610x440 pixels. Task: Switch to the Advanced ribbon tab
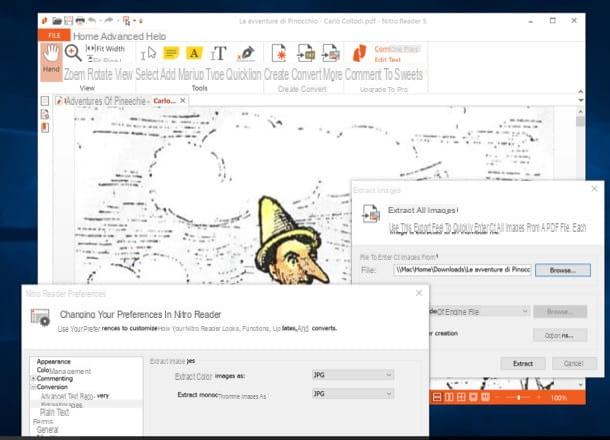pyautogui.click(x=122, y=37)
